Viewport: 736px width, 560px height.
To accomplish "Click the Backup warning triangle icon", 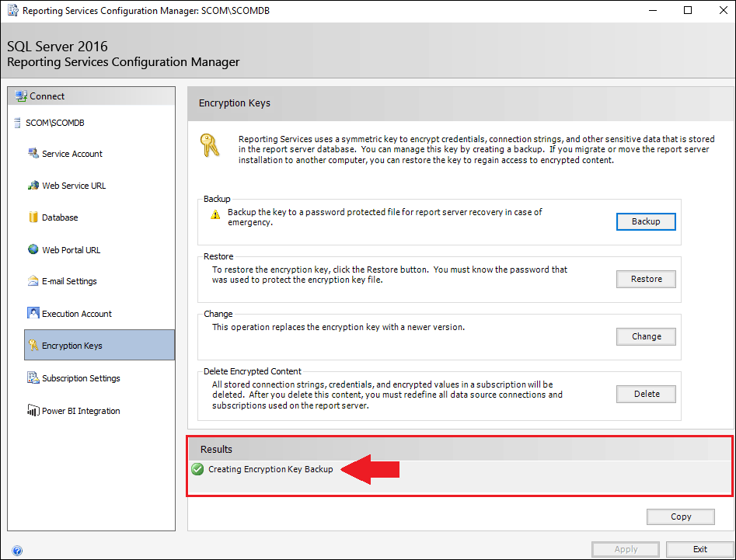I will pos(215,215).
